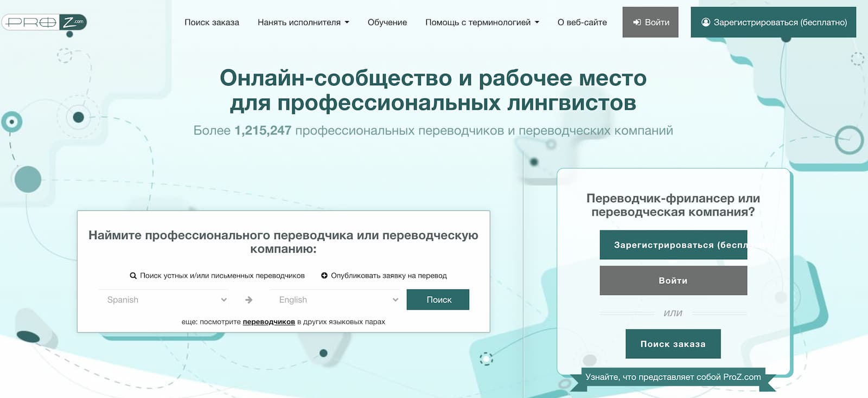Open the Обучение menu item
868x398 pixels.
387,22
